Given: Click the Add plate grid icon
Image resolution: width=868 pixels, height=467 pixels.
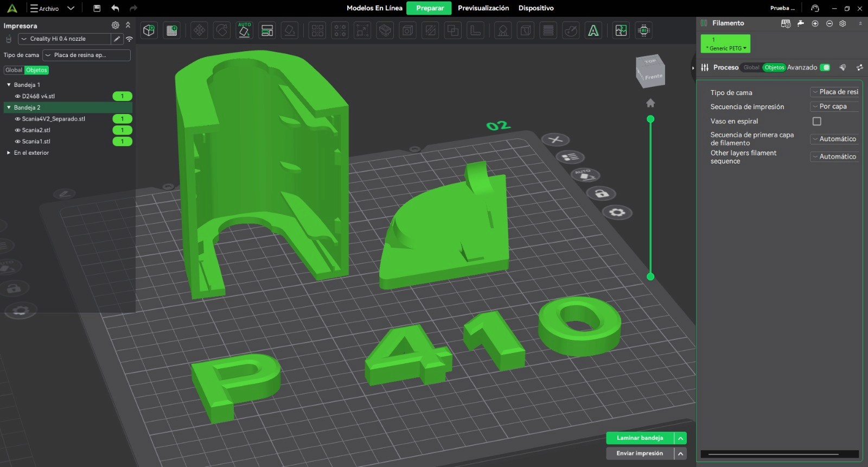Looking at the screenshot, I should (172, 30).
